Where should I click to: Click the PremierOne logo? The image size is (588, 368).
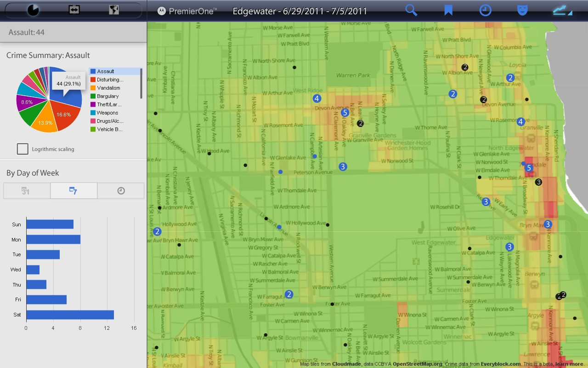187,11
